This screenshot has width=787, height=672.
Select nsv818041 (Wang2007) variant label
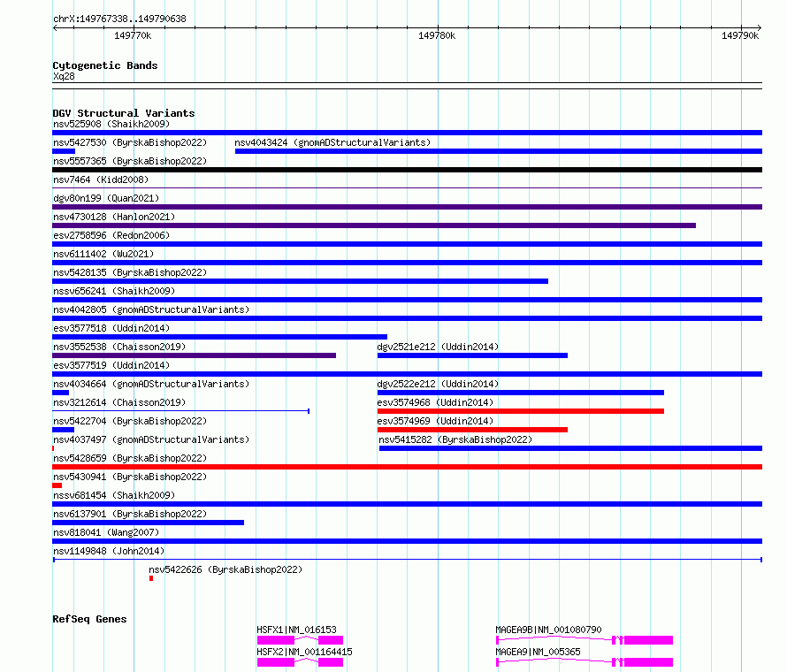tap(106, 532)
